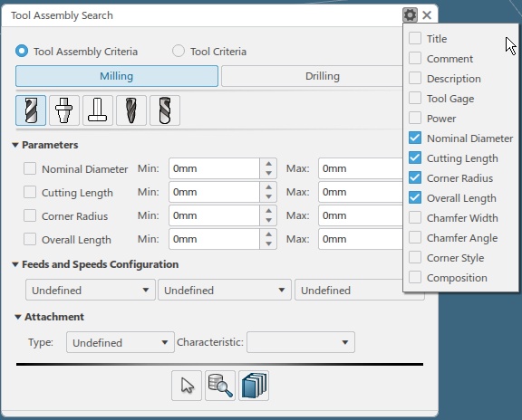Click the database search icon
This screenshot has height=420, width=522.
point(220,386)
